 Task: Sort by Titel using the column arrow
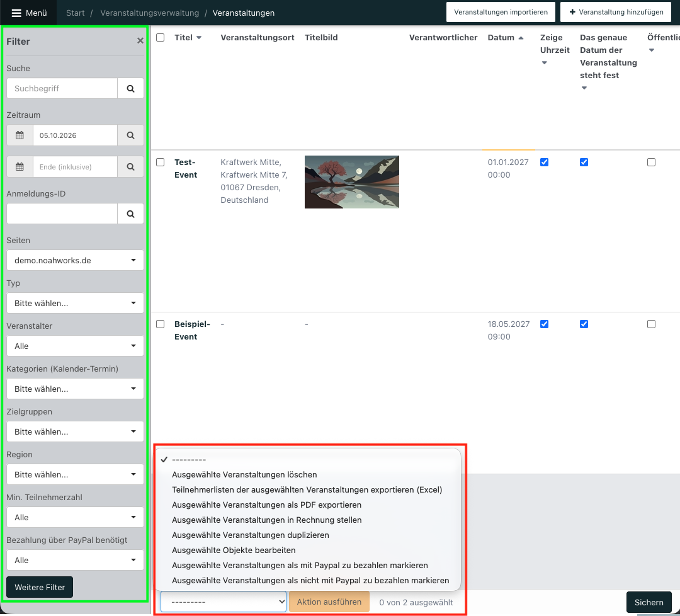click(x=199, y=38)
